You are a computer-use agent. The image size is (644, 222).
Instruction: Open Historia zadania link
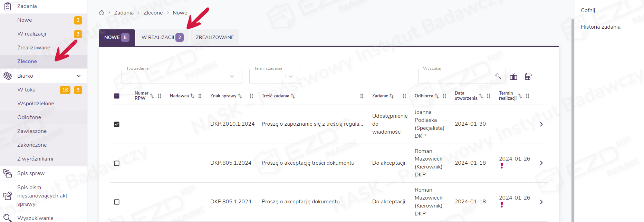coord(600,27)
